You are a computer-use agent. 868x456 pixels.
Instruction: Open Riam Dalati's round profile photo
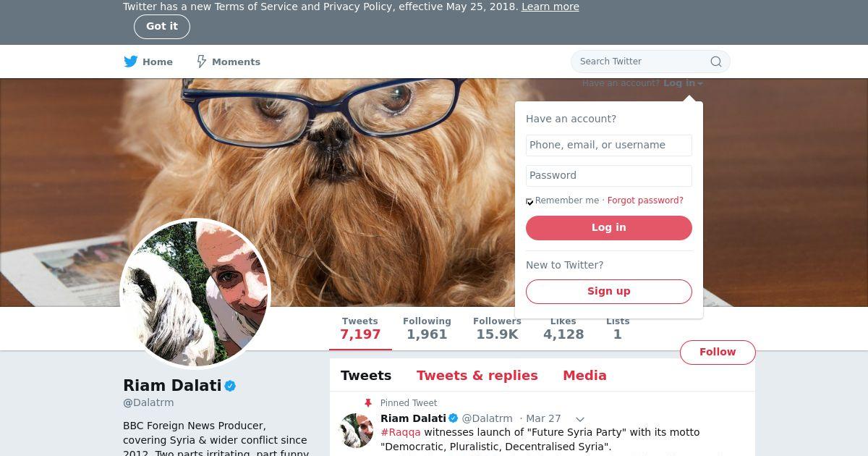pyautogui.click(x=195, y=293)
